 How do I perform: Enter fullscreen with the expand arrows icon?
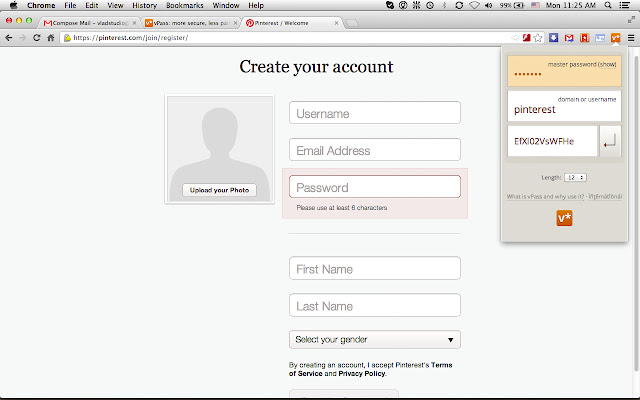631,19
